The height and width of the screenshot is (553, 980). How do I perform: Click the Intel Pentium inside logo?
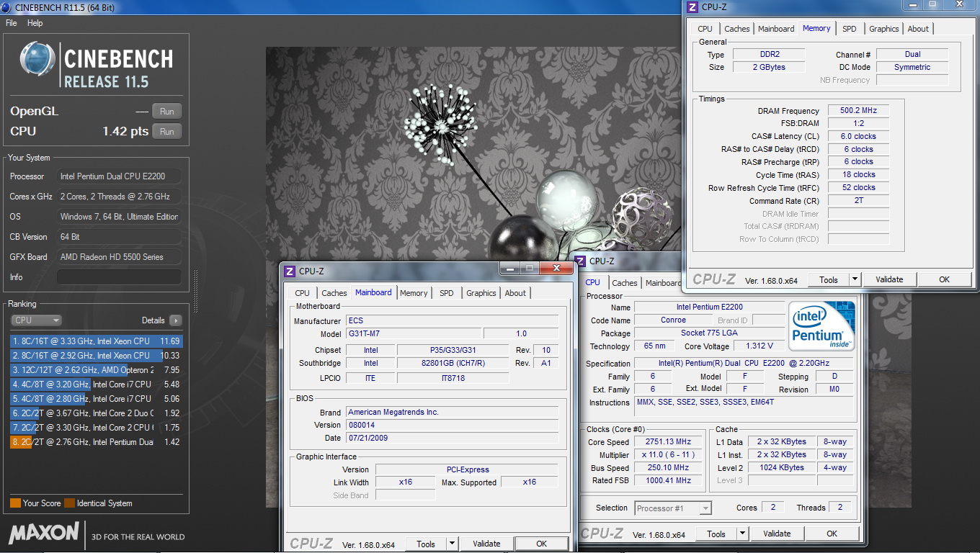point(821,325)
